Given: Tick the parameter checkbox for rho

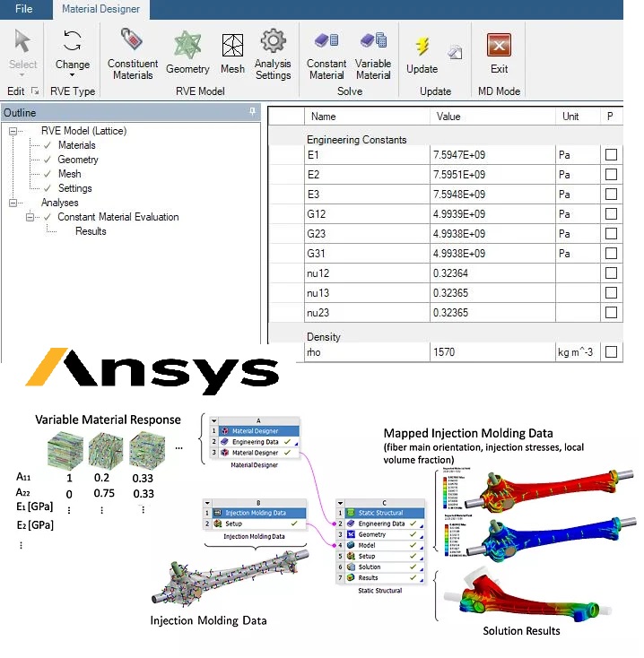Looking at the screenshot, I should pyautogui.click(x=611, y=352).
